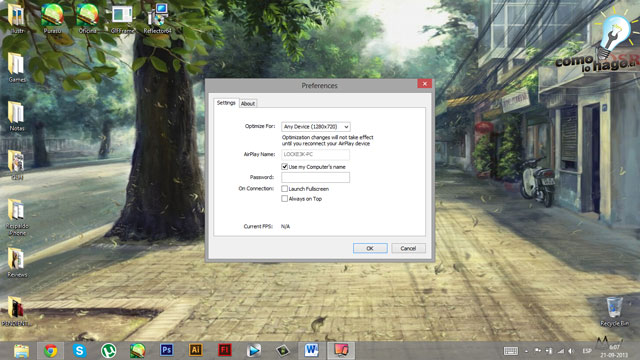Select the Reviews folder on the desktop

pos(17,262)
